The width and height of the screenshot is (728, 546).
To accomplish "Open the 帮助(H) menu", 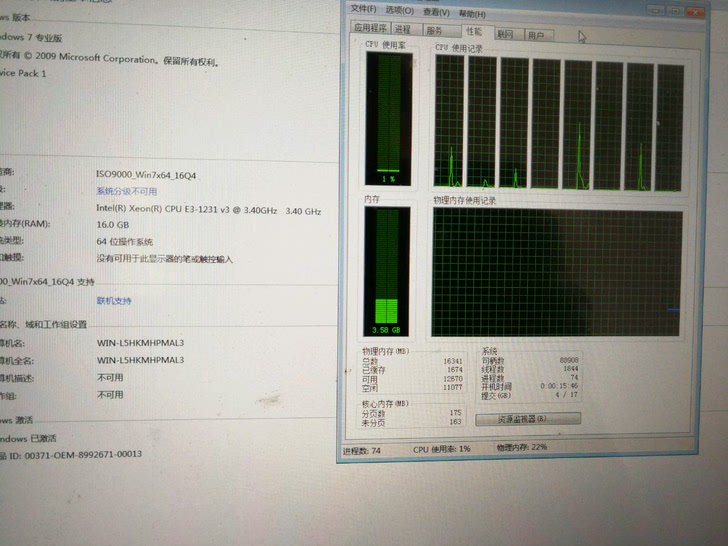I will point(472,14).
